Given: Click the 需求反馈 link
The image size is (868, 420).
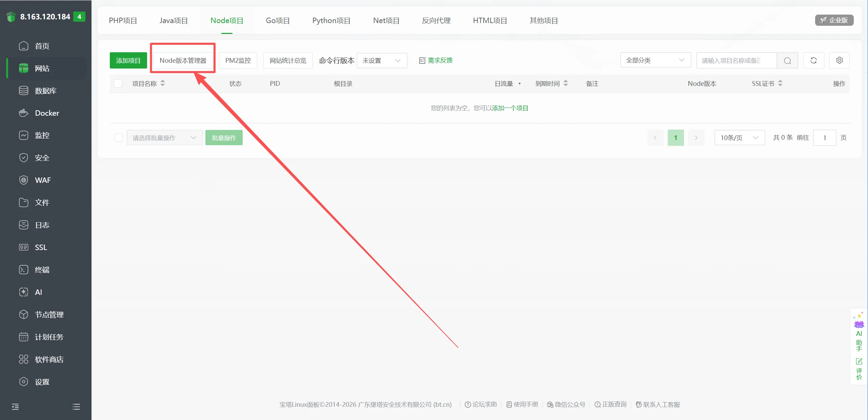Looking at the screenshot, I should pyautogui.click(x=436, y=60).
